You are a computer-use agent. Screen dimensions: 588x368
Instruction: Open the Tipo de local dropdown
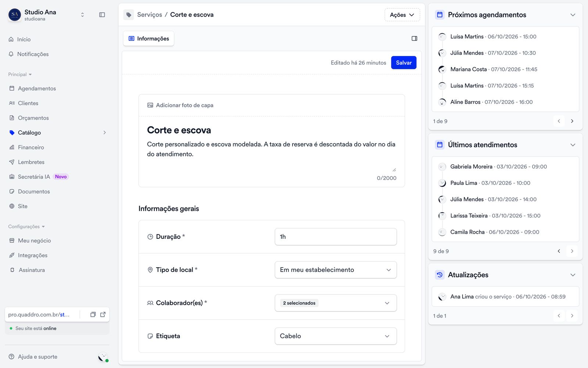point(336,270)
